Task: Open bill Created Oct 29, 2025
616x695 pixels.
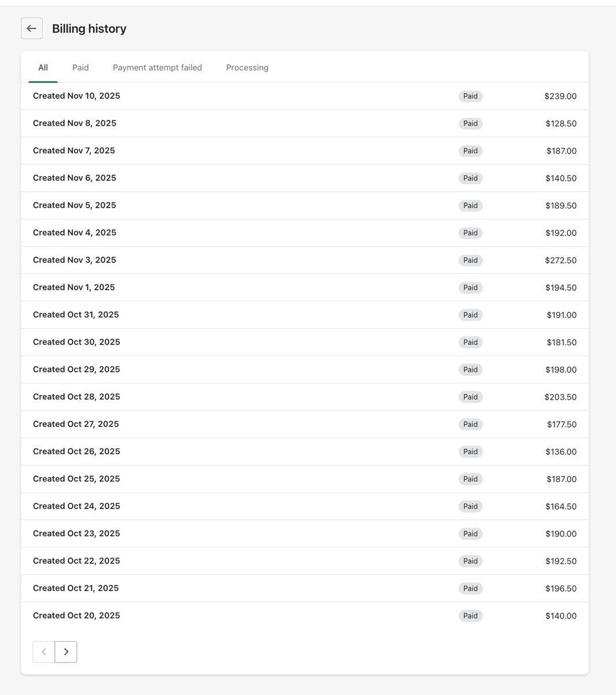Action: click(x=305, y=370)
